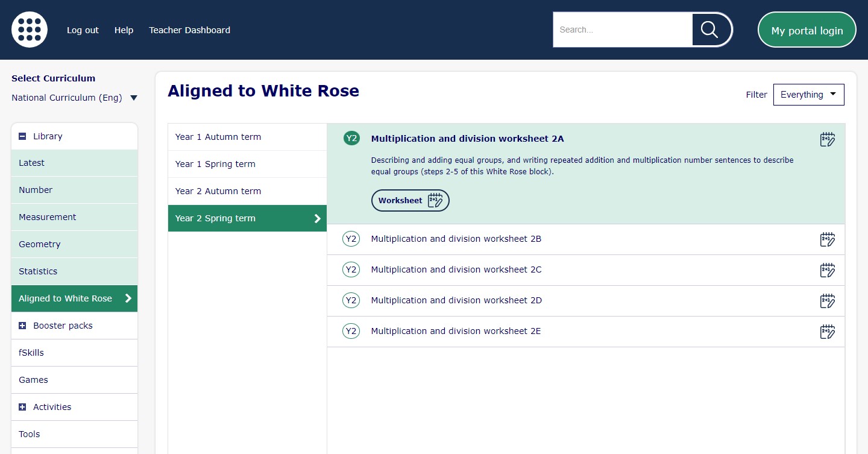Open Multiplication and division worksheet 2D
This screenshot has height=454, width=868.
[456, 300]
